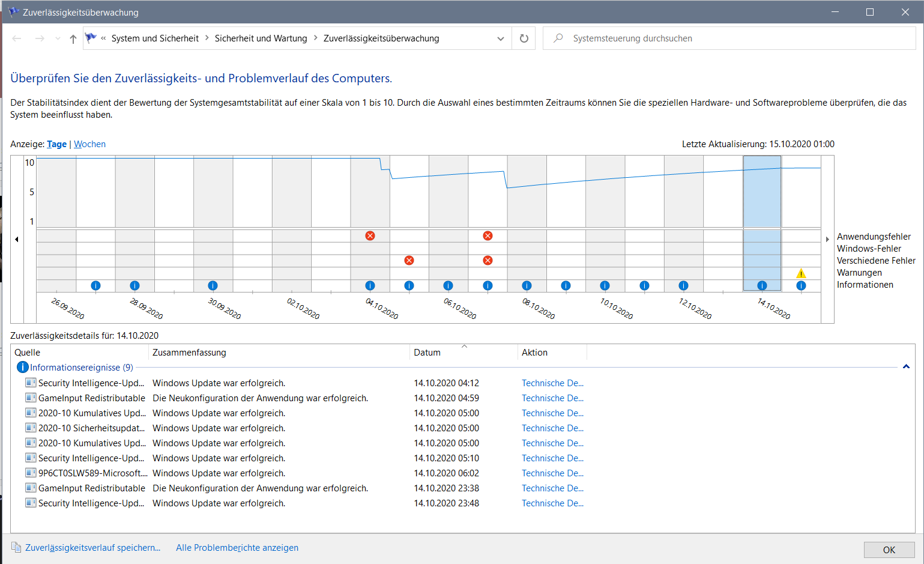
Task: Expand the chevron after System und Sicherheit
Action: tap(207, 38)
